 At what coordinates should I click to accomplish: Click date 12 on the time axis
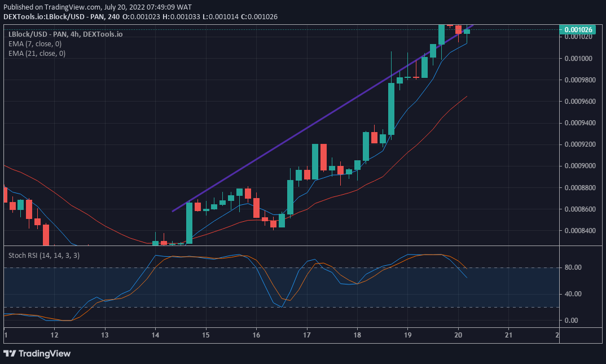pos(54,335)
